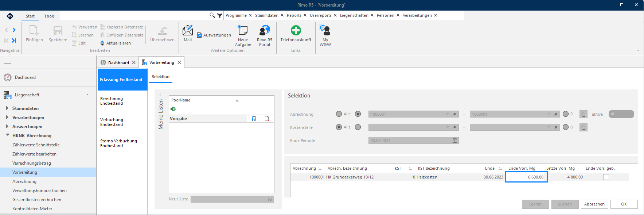Select Abrechnung 'Alle' radio button

click(x=339, y=114)
